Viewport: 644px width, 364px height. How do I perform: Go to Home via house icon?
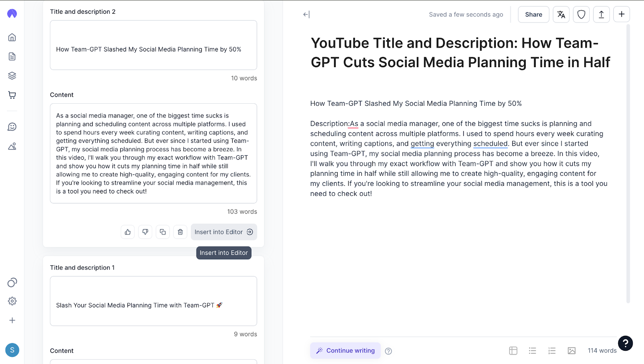(x=12, y=37)
